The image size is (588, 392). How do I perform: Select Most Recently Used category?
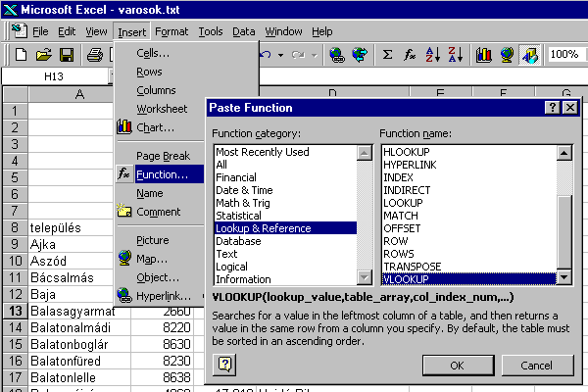click(285, 152)
